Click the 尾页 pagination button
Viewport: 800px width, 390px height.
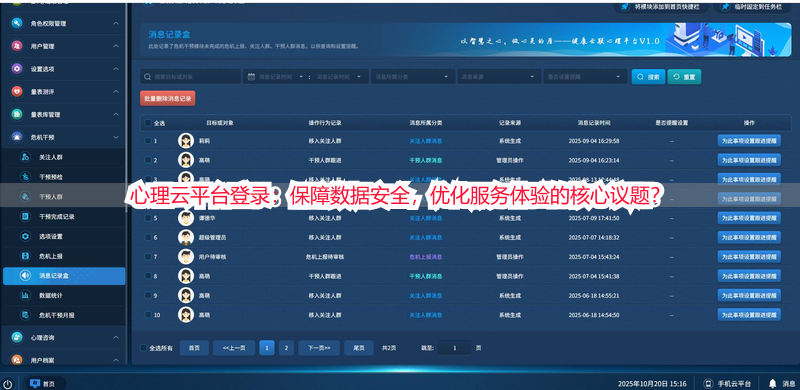(x=359, y=348)
